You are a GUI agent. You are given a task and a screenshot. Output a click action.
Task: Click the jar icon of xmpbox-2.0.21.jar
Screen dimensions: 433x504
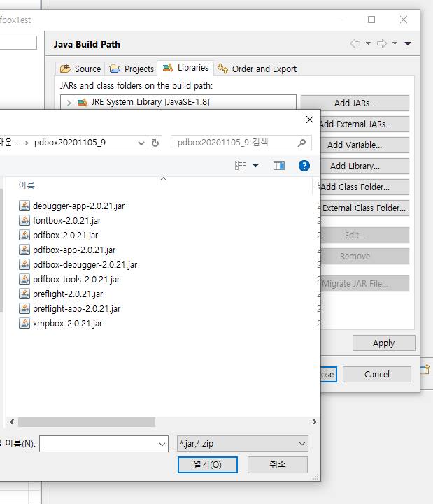(x=24, y=324)
